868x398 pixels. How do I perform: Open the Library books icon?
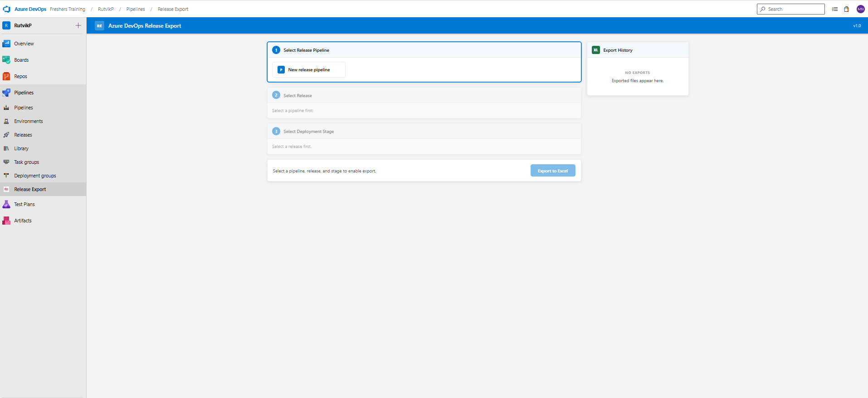pos(6,148)
